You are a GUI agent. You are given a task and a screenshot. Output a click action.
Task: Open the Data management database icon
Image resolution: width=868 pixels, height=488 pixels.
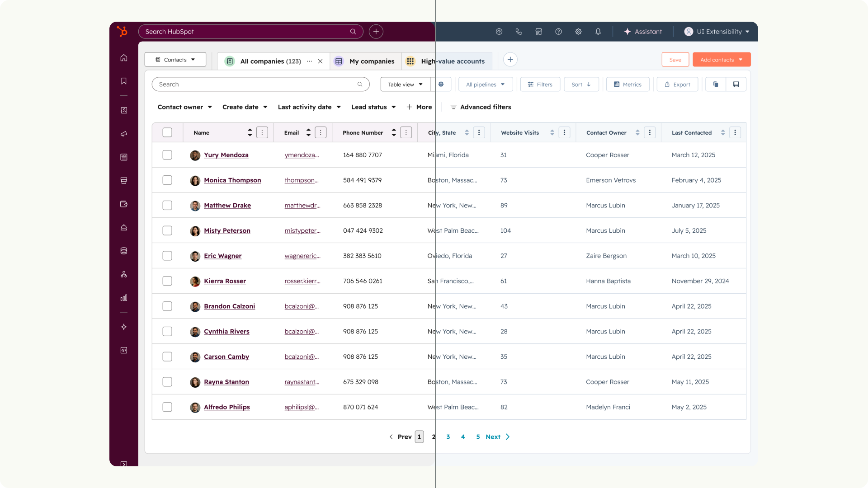point(124,251)
